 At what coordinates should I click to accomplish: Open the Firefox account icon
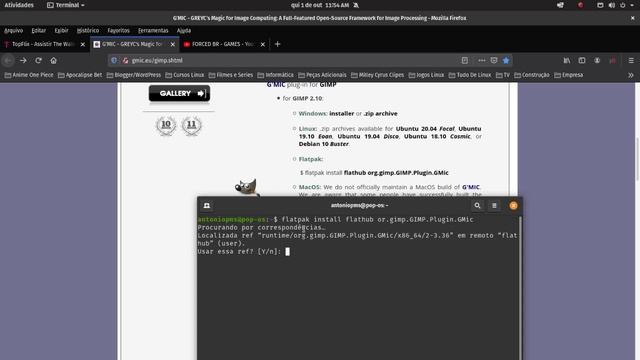pos(597,60)
